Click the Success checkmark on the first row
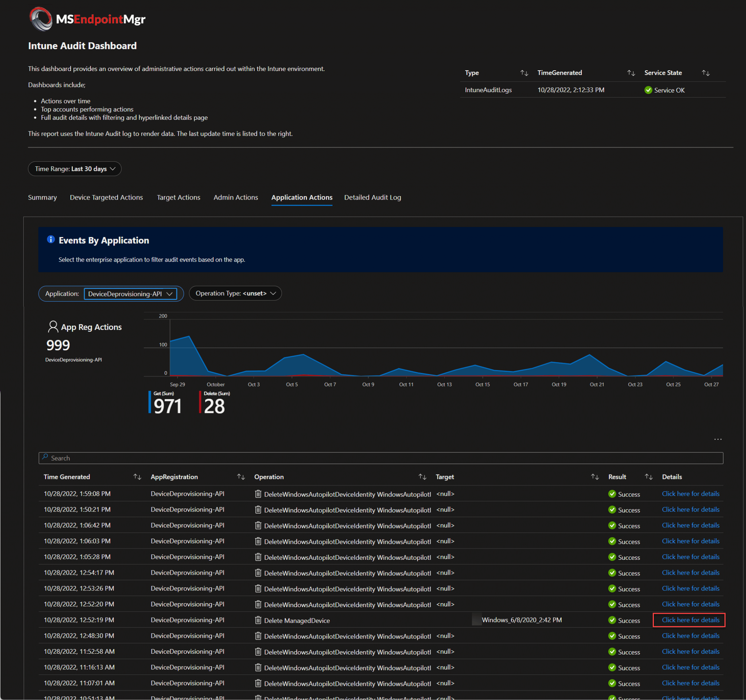This screenshot has height=700, width=746. pos(612,494)
